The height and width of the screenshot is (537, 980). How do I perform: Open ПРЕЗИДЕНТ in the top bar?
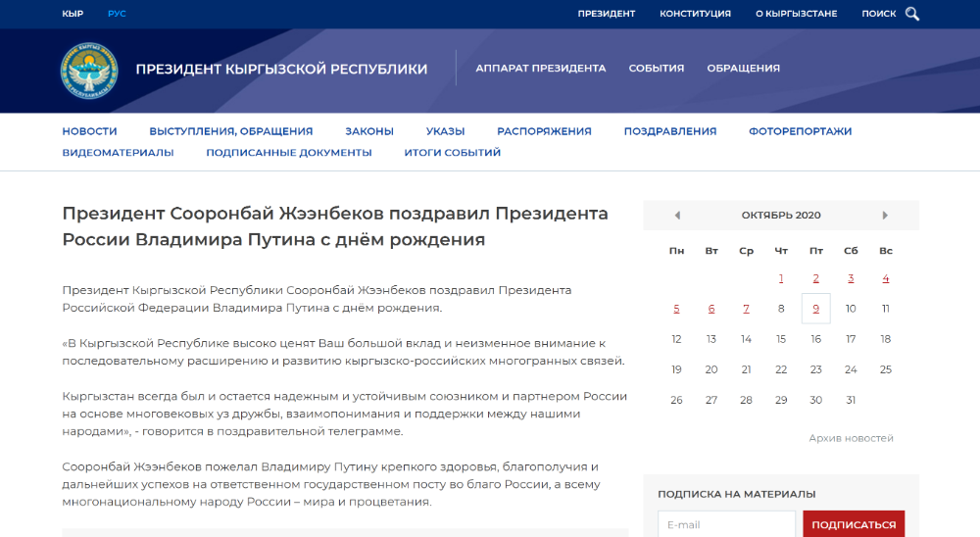tap(607, 14)
